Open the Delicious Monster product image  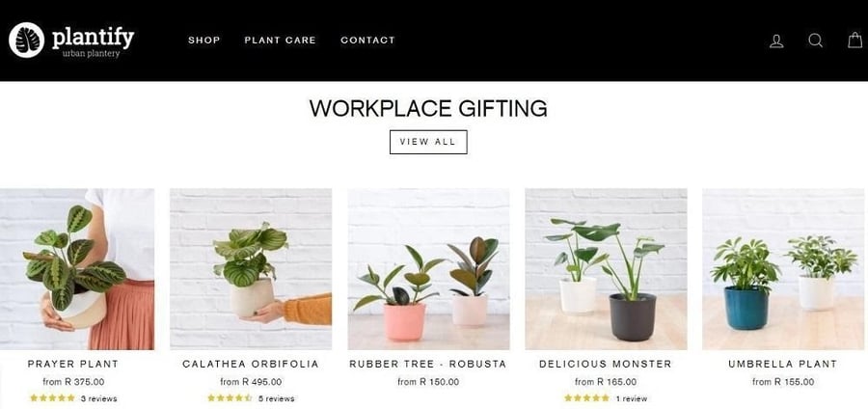pyautogui.click(x=607, y=269)
